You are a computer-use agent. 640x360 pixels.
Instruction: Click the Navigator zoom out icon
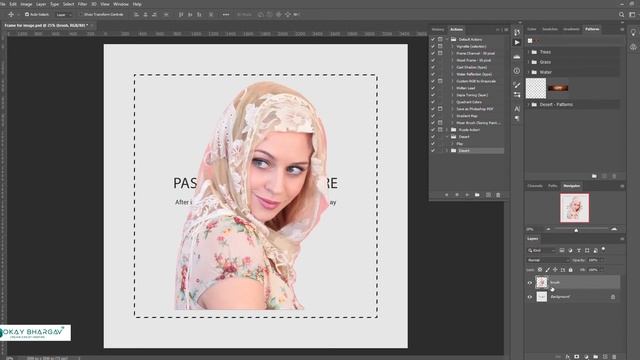pos(548,229)
